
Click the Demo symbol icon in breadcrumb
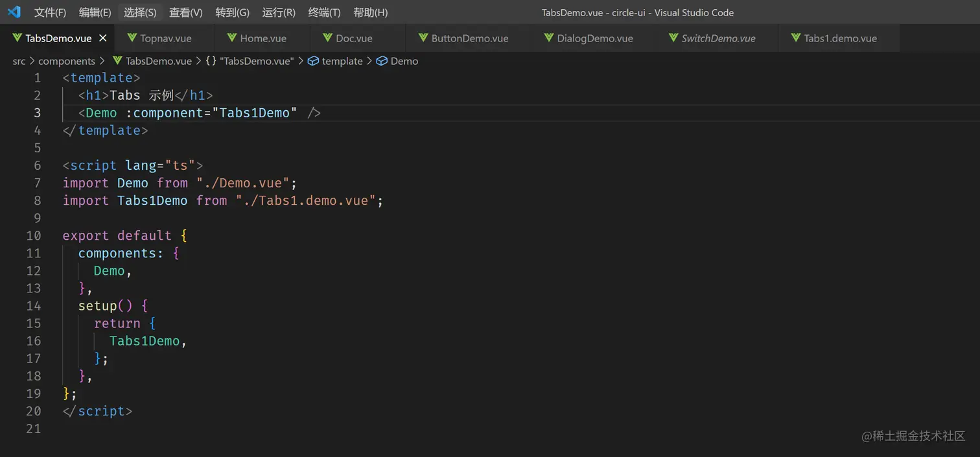click(x=382, y=61)
